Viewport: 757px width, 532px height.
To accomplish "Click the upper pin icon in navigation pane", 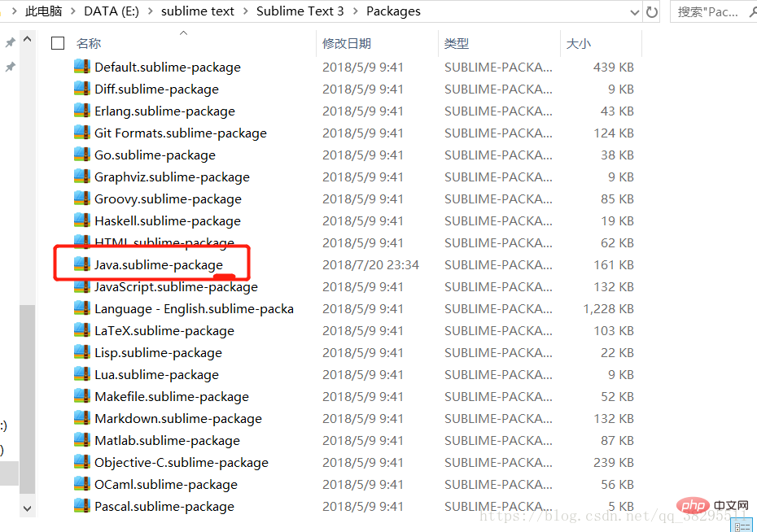I will coord(10,43).
